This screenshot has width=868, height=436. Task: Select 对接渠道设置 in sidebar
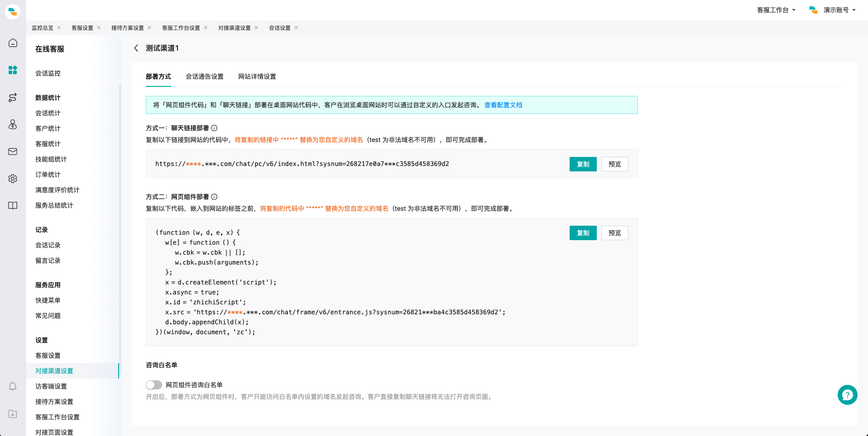click(x=54, y=371)
